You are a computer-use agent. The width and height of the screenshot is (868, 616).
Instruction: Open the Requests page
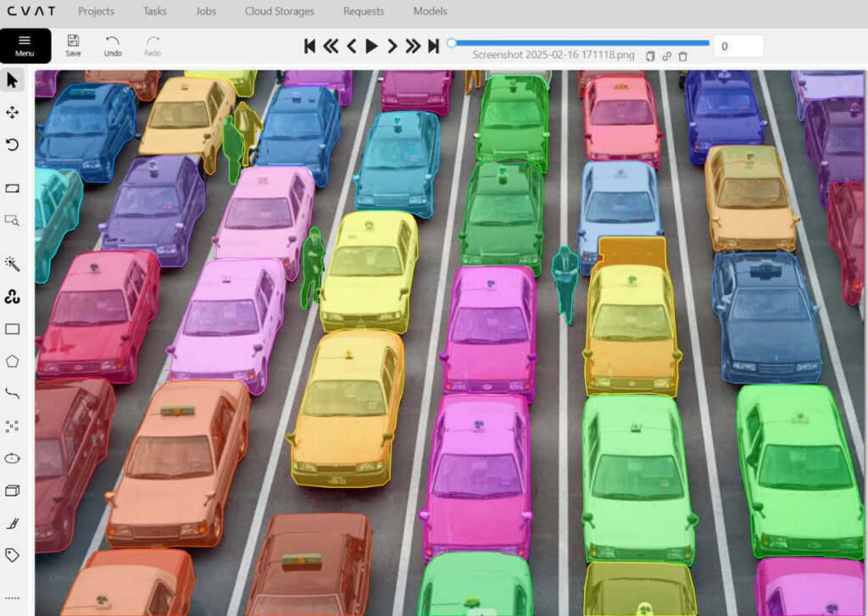364,11
